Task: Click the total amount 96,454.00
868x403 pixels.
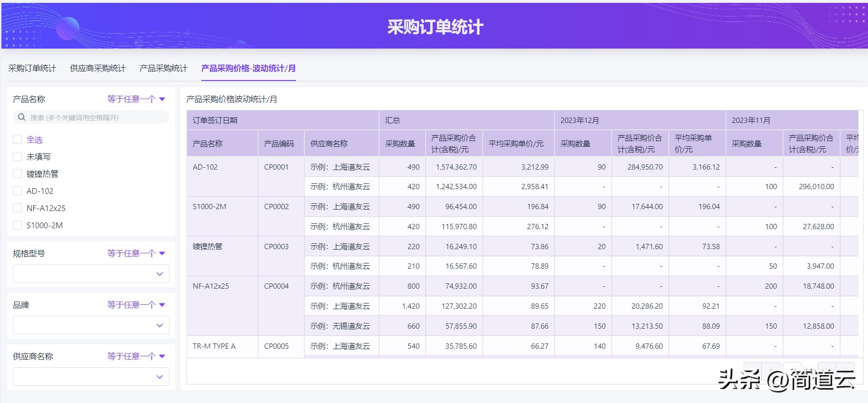Action: (x=461, y=207)
